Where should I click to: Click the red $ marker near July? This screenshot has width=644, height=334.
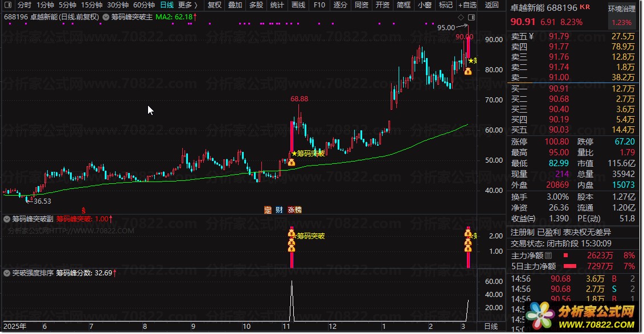(83, 211)
